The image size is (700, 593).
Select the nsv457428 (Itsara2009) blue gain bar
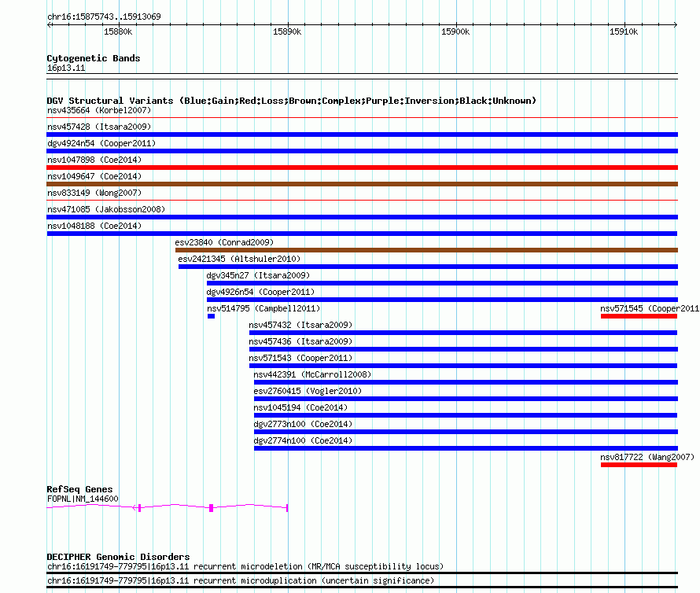tap(362, 134)
